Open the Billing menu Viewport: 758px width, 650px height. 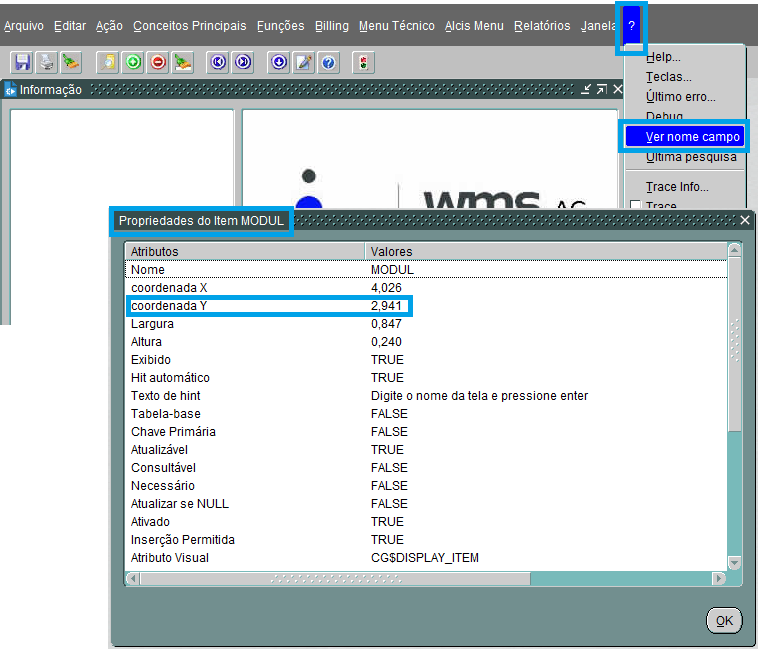pos(332,26)
